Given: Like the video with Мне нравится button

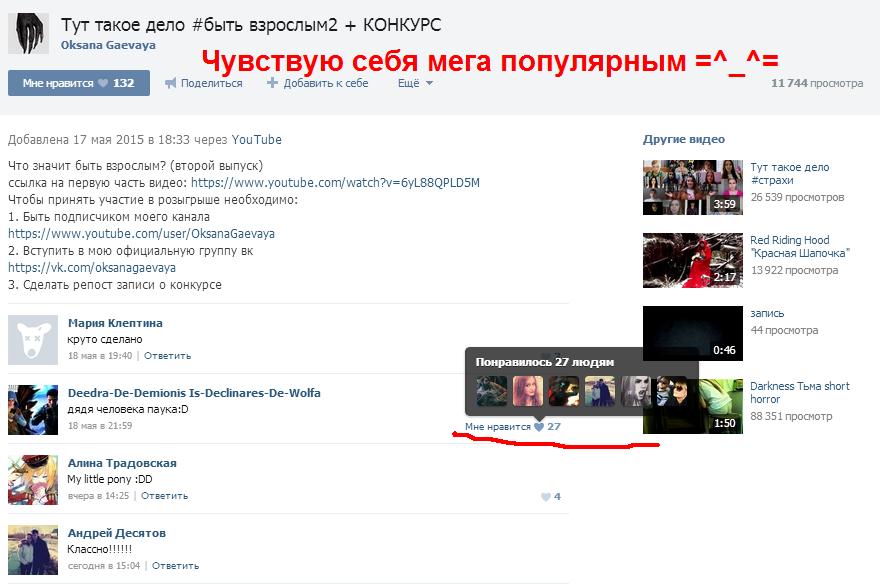Looking at the screenshot, I should coord(78,83).
